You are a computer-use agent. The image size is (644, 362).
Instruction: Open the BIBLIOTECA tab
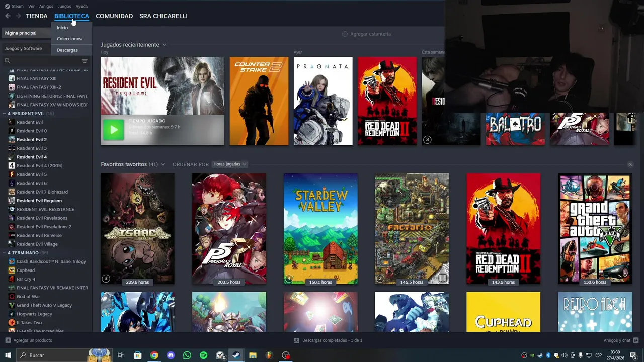[x=71, y=16]
